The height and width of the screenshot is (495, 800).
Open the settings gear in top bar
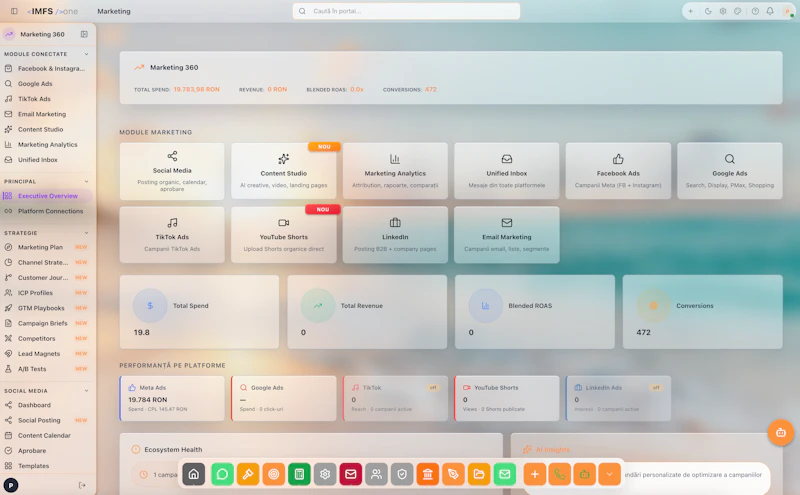click(723, 11)
